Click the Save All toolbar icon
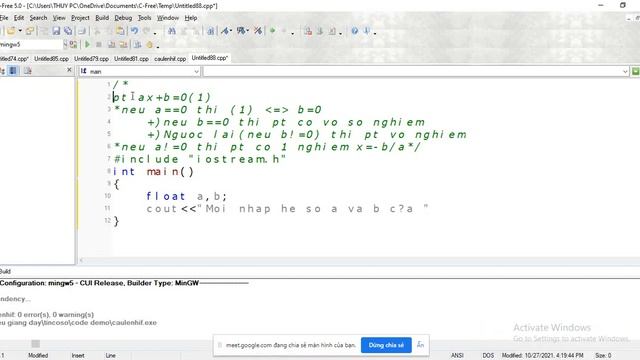This screenshot has height=360, width=640. tap(68, 31)
